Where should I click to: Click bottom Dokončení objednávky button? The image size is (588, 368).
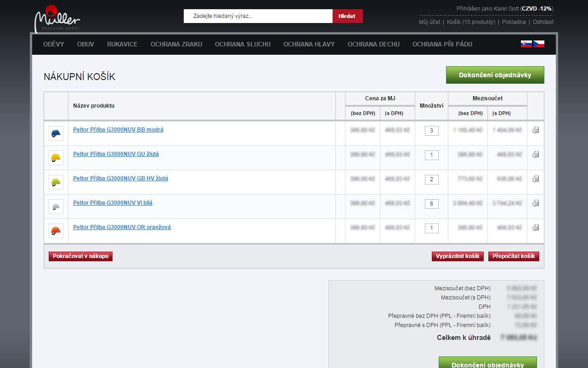click(x=488, y=362)
